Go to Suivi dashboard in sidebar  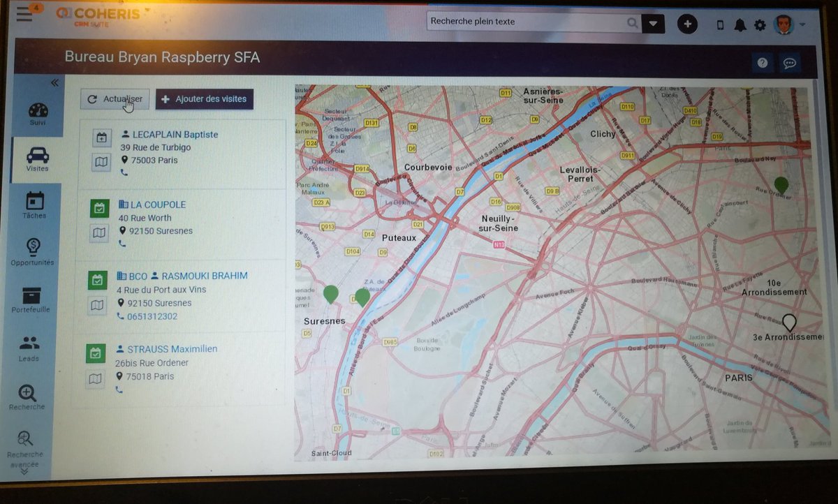(x=38, y=114)
